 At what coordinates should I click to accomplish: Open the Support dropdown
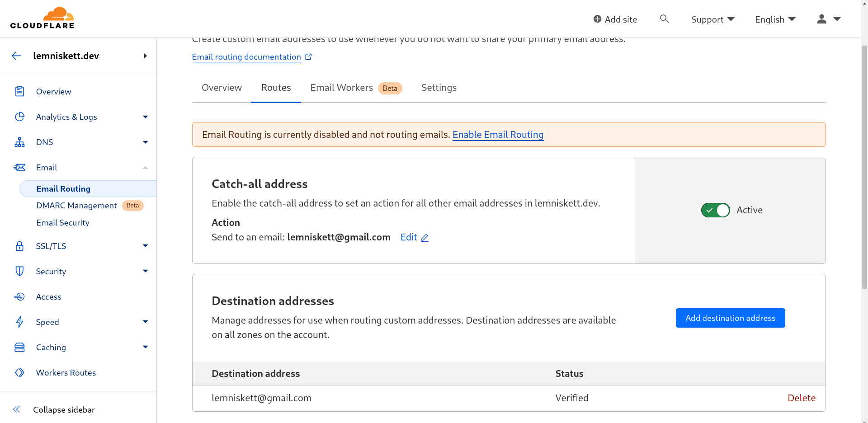click(x=712, y=19)
